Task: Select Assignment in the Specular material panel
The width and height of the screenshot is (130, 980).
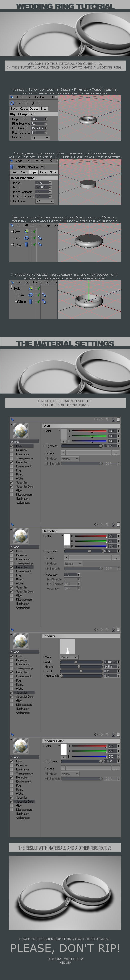Action: [x=23, y=713]
